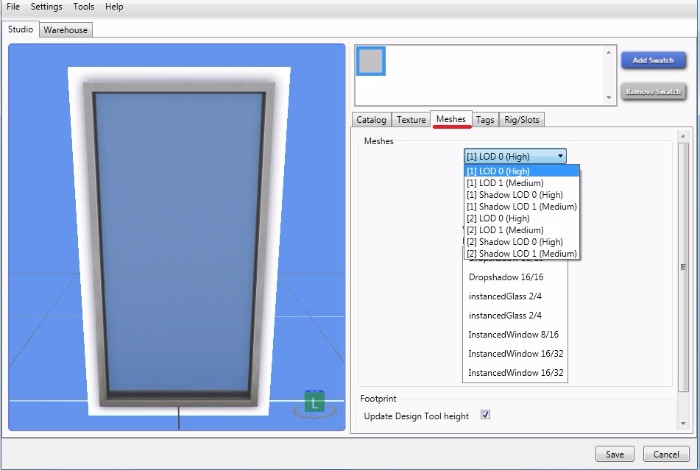Open the Rig/Slots tab
The height and width of the screenshot is (470, 700).
tap(521, 120)
